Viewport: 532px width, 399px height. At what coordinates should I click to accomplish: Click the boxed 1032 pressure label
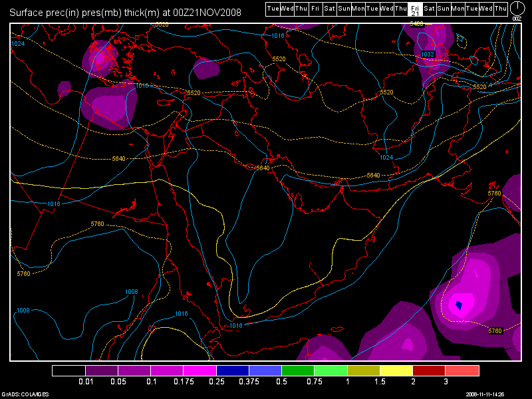tap(428, 55)
